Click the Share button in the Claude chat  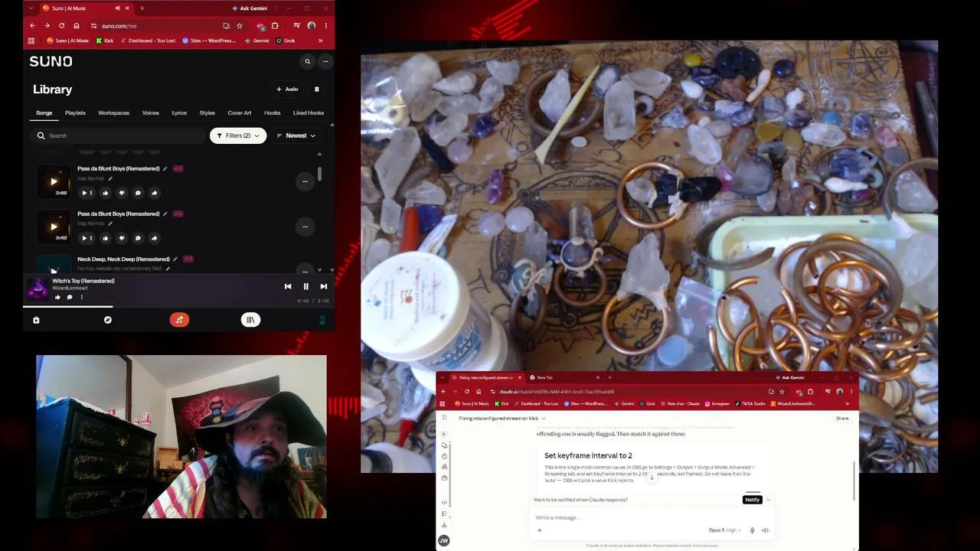tap(842, 419)
